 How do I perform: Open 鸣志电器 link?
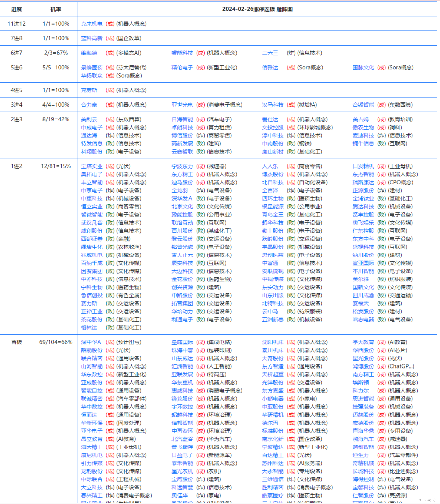point(363,320)
